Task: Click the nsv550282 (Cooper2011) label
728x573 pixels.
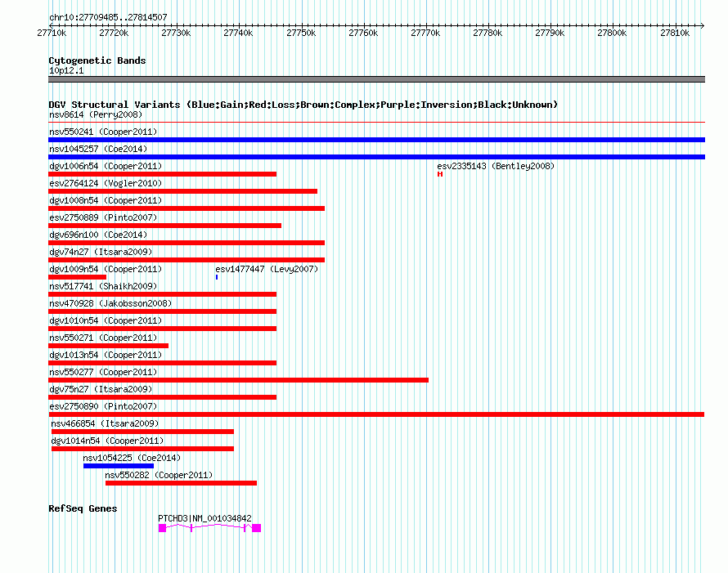Action: pos(159,475)
